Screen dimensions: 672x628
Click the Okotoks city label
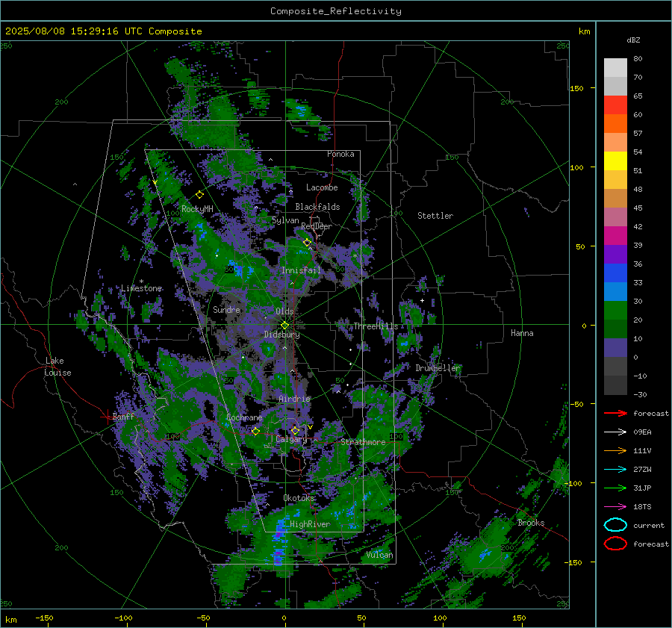[x=299, y=498]
